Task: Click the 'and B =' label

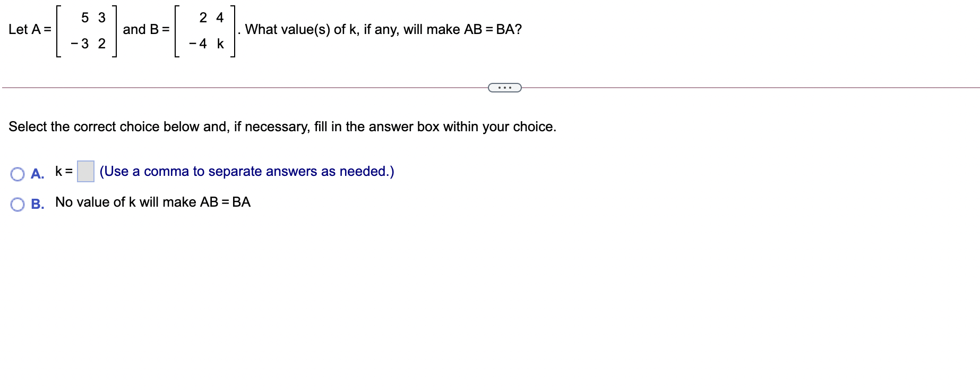Action: (145, 30)
